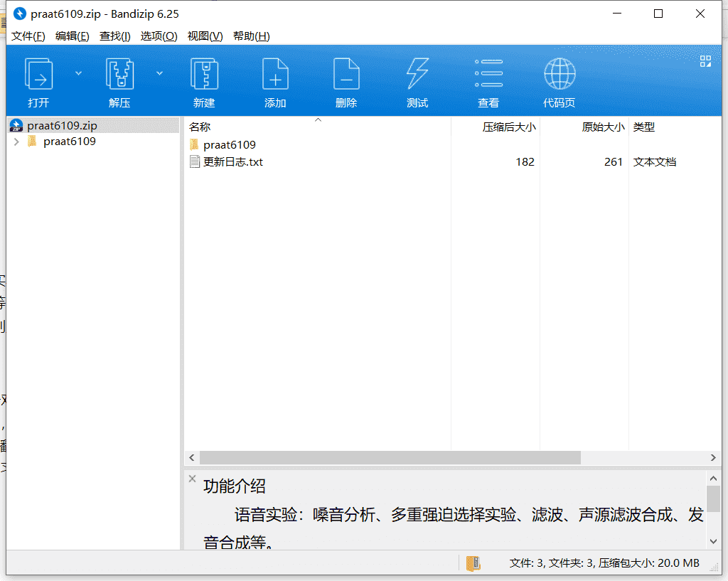Click the 182 compressed size value
Image resolution: width=728 pixels, height=581 pixels.
tap(525, 162)
